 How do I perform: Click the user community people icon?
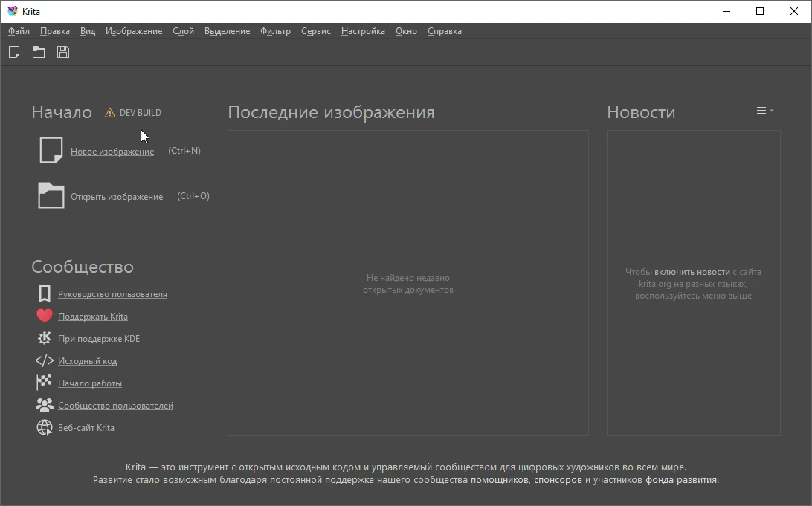45,405
